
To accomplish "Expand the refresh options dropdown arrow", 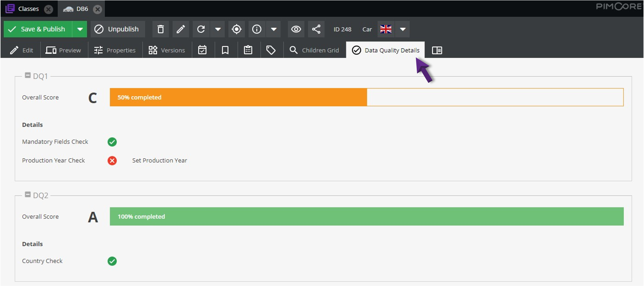I will tap(217, 29).
